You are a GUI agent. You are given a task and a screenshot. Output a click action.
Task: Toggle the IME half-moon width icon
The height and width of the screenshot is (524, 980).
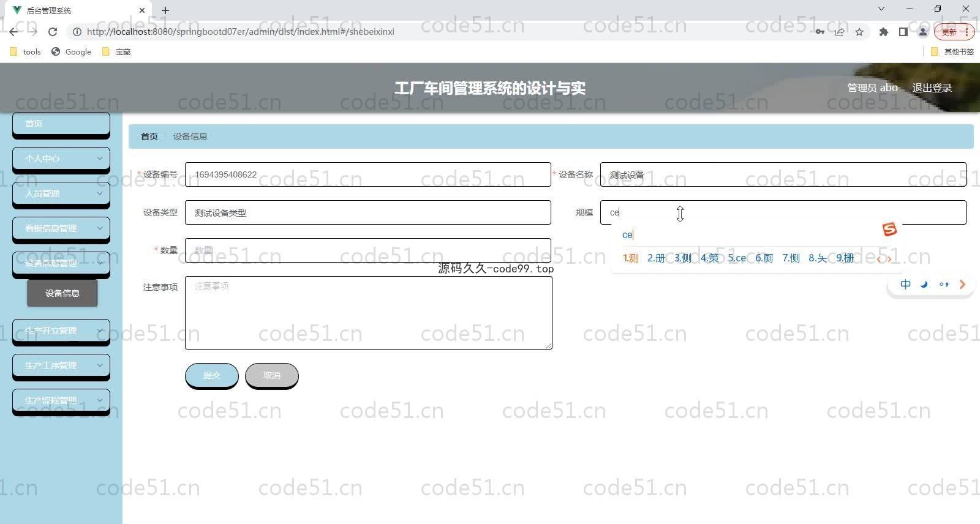(924, 284)
